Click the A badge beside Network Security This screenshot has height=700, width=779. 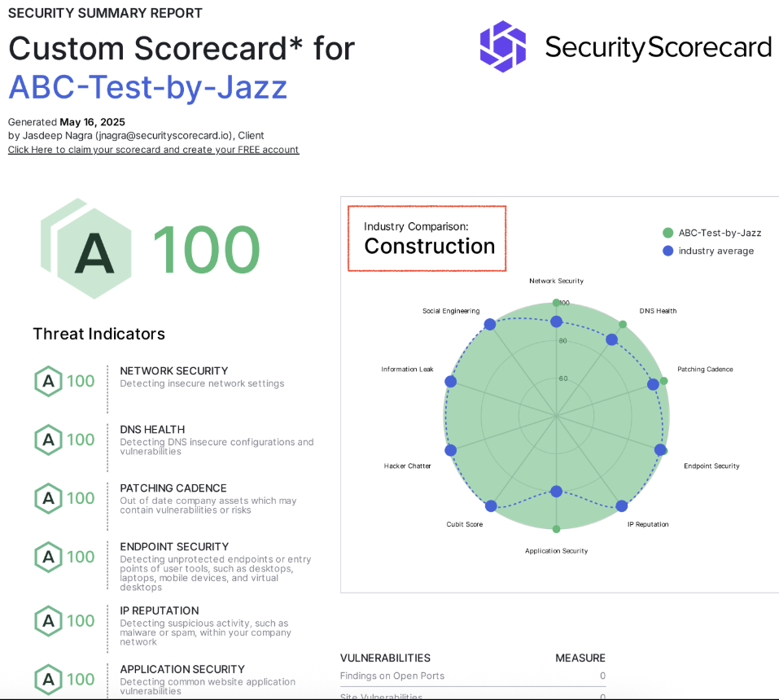48,381
